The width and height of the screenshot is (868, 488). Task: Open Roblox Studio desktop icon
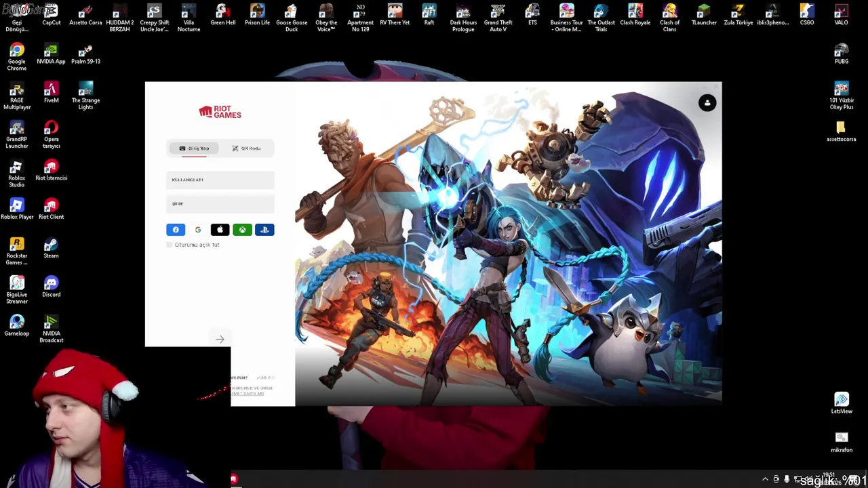tap(17, 174)
